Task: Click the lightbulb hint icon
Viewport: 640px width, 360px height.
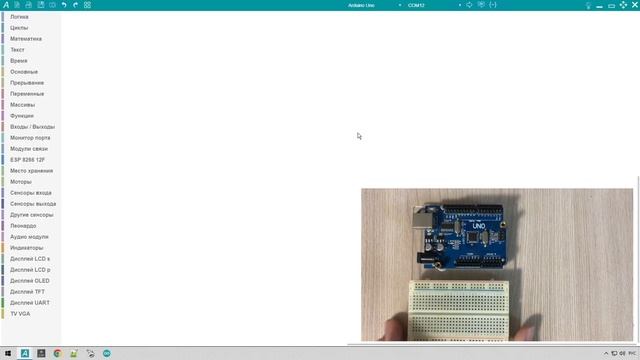Action: tap(588, 5)
